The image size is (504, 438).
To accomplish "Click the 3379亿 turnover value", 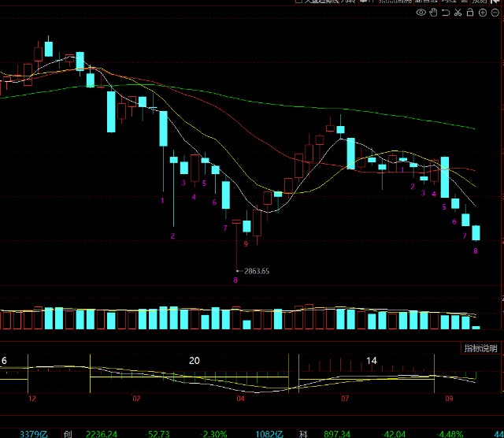I will (x=33, y=434).
